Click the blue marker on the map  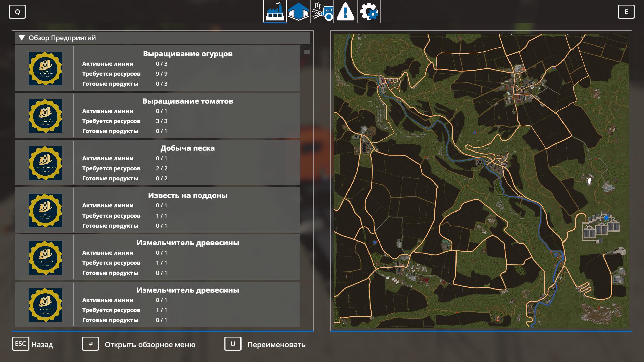(x=606, y=218)
